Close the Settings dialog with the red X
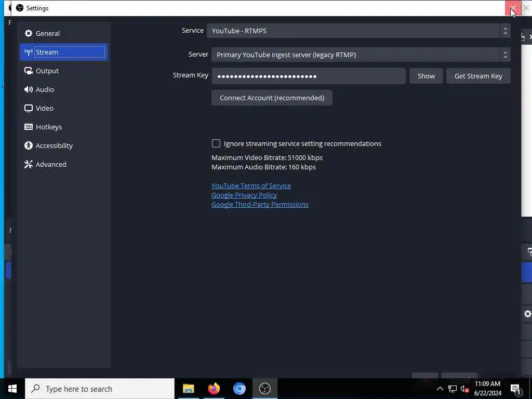 (513, 8)
